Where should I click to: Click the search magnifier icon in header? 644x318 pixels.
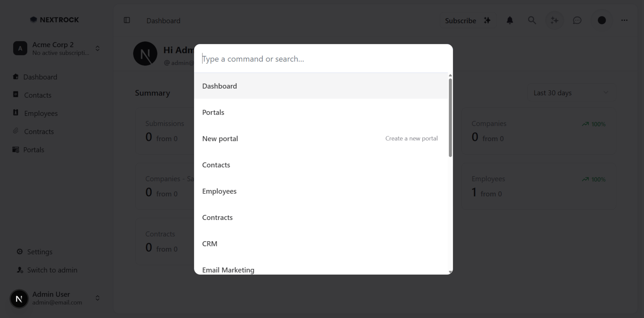[x=532, y=20]
